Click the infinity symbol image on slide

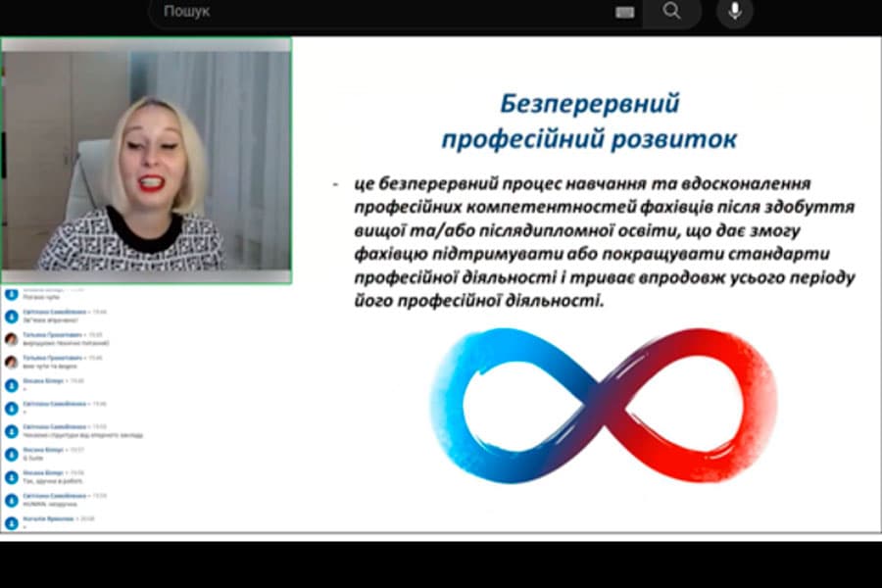[x=603, y=405]
